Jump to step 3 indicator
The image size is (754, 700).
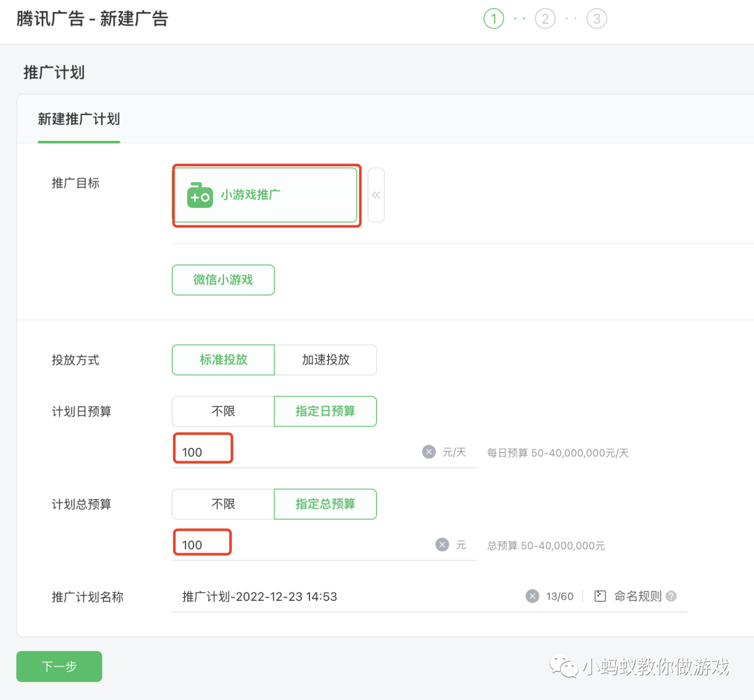click(x=597, y=19)
